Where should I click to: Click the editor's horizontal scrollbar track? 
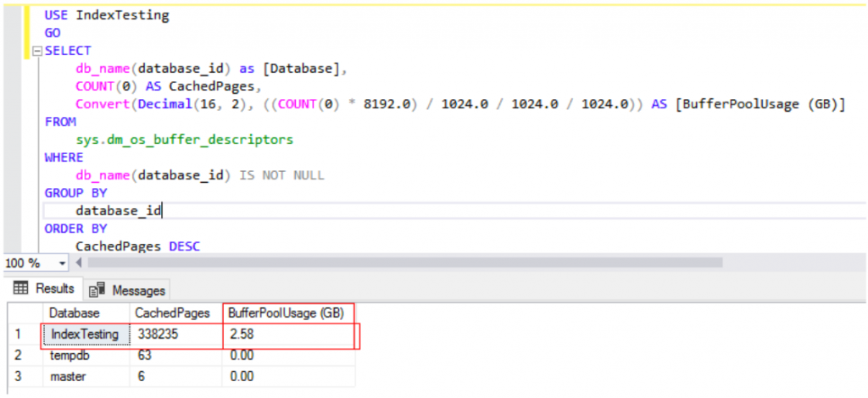click(x=424, y=263)
